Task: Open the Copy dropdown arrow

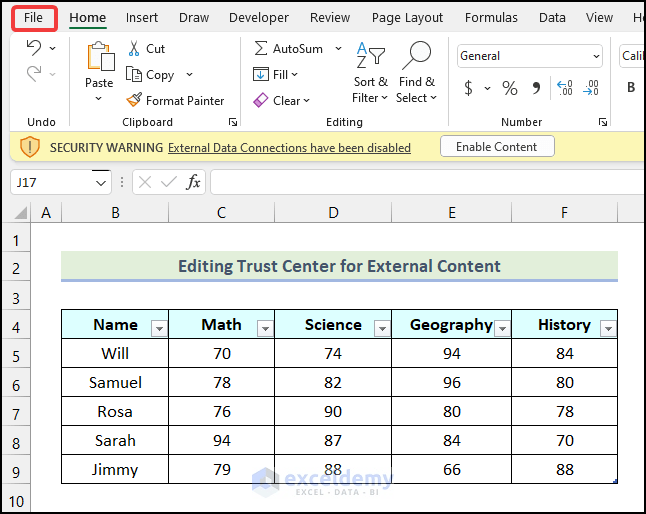Action: click(189, 75)
